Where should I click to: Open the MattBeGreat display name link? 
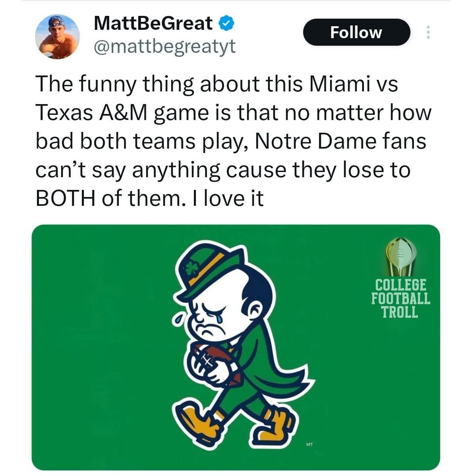point(153,23)
